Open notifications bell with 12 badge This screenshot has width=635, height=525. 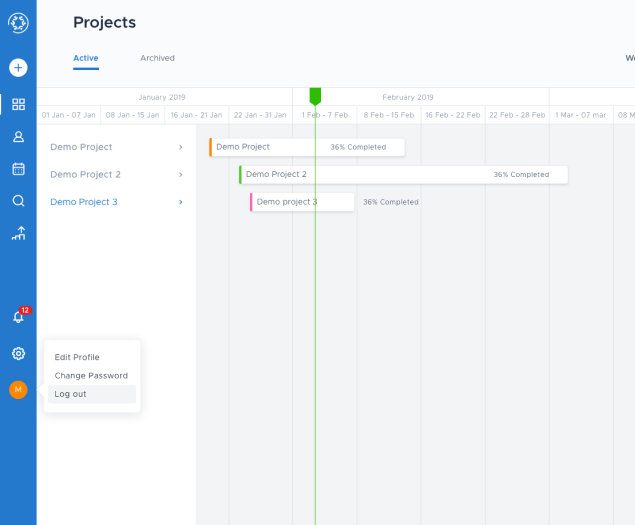[18, 316]
